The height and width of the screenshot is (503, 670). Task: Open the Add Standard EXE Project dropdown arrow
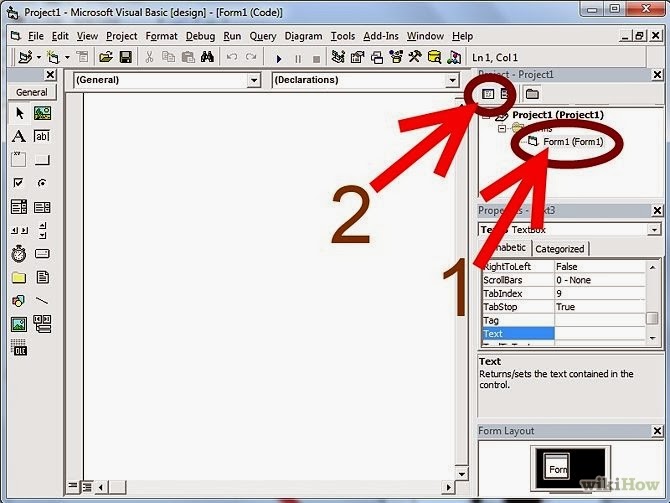click(39, 57)
